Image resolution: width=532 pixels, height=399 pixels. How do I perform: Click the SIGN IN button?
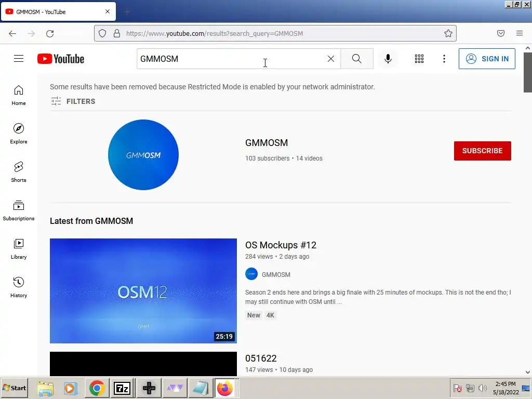[486, 59]
